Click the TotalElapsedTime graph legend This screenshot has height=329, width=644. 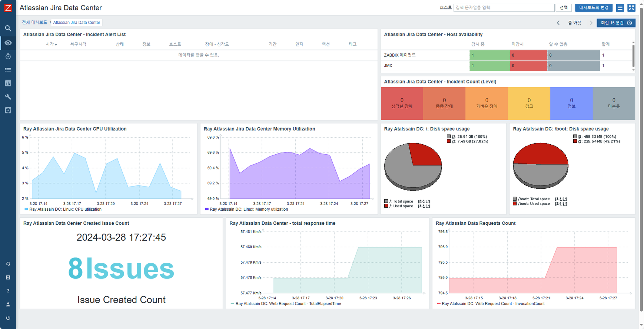[286, 304]
